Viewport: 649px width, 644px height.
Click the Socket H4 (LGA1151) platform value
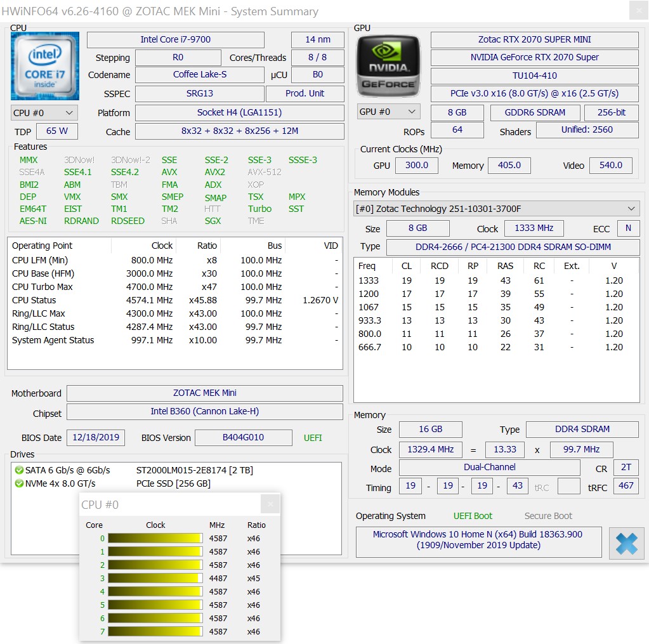pos(239,112)
